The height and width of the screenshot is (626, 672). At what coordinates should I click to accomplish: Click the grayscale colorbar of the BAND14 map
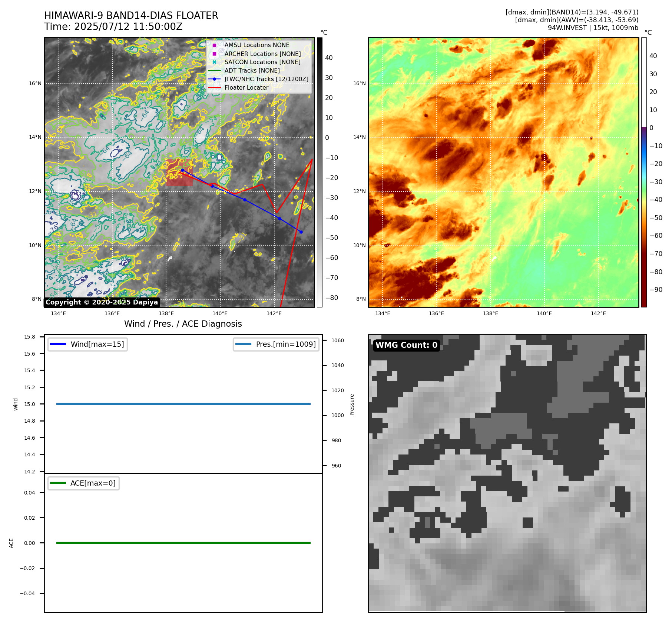(320, 172)
